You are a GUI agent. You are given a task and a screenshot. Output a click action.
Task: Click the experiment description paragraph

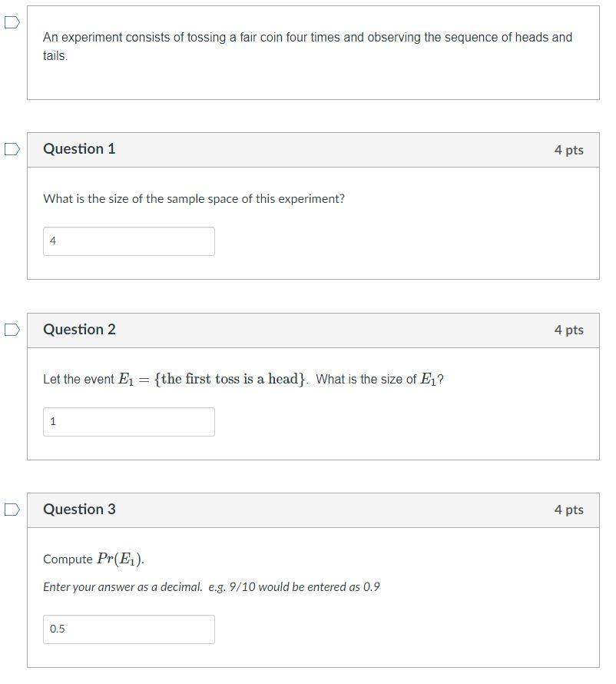click(x=307, y=46)
